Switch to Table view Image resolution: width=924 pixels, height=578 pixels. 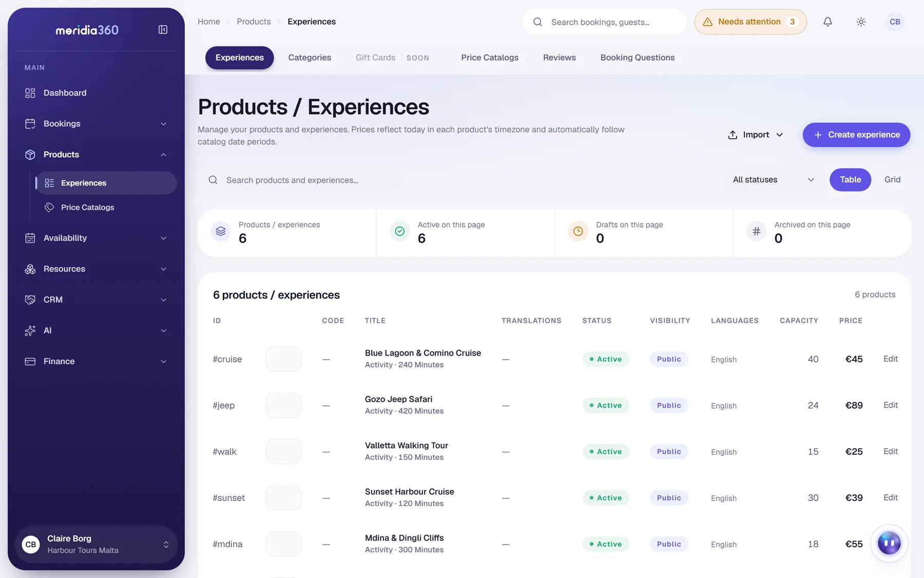850,179
